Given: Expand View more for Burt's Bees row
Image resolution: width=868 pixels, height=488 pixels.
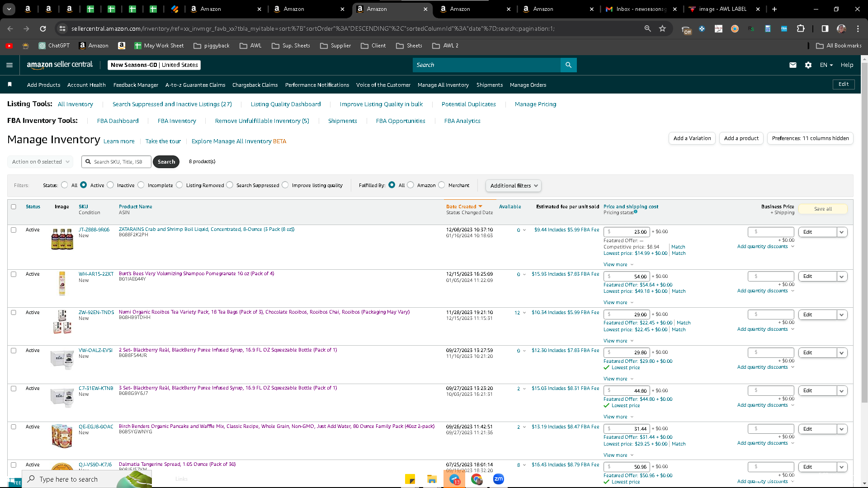Looking at the screenshot, I should [x=618, y=303].
